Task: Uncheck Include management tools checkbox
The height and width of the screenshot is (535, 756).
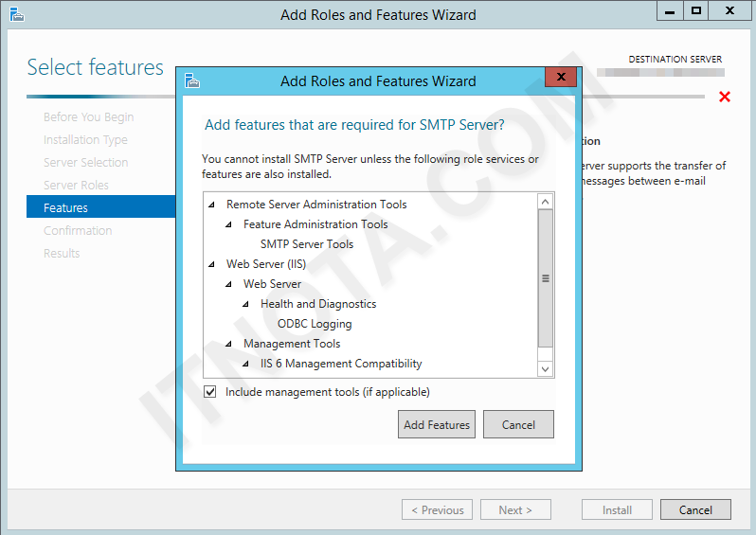Action: pos(209,391)
